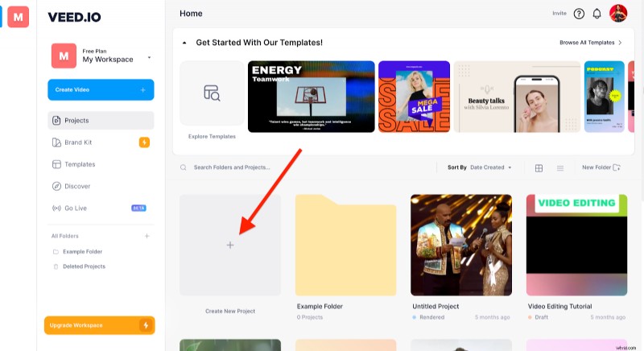Image resolution: width=644 pixels, height=351 pixels.
Task: Click the search magnifier icon
Action: (184, 167)
